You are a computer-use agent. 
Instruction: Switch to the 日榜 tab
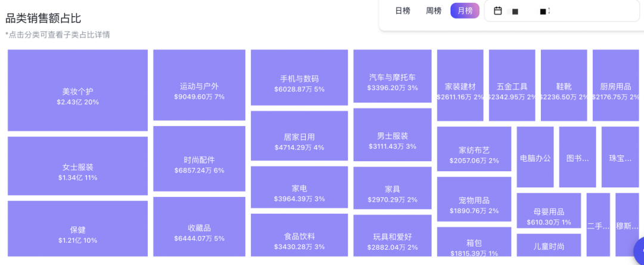tap(402, 11)
